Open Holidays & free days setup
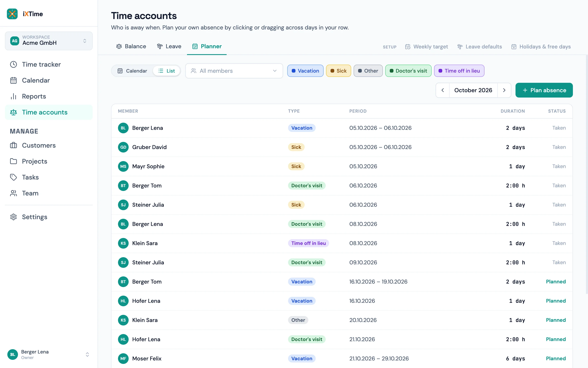Screen dimensions: 588x368 (x=541, y=46)
